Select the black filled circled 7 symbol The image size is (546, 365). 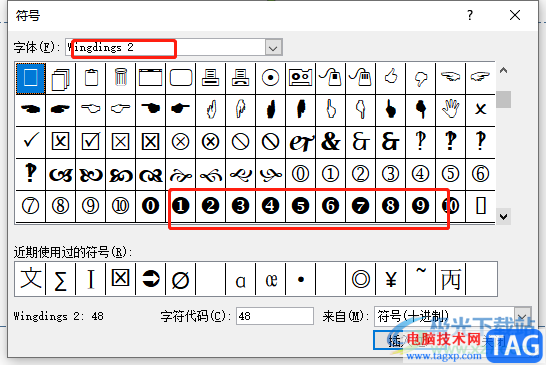click(x=360, y=206)
